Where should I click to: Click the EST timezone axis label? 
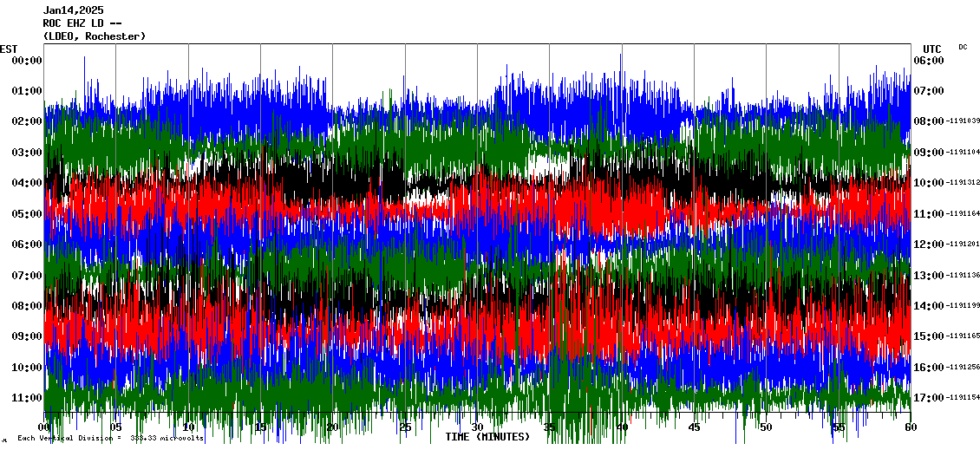pos(9,49)
